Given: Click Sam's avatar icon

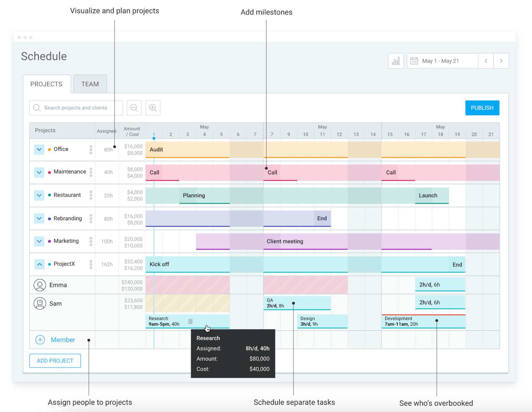Looking at the screenshot, I should (40, 303).
